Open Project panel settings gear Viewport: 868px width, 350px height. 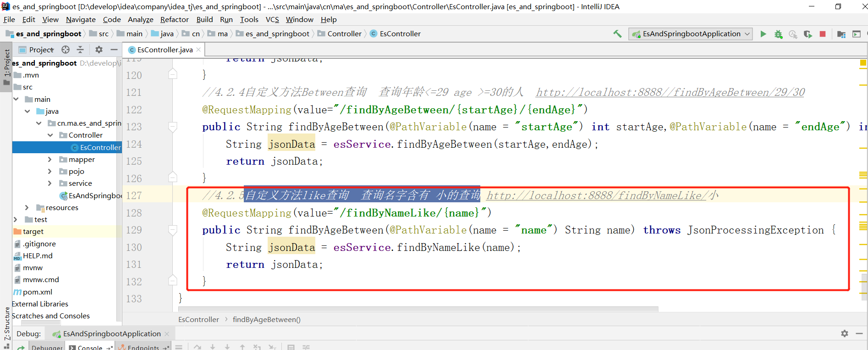(x=99, y=50)
